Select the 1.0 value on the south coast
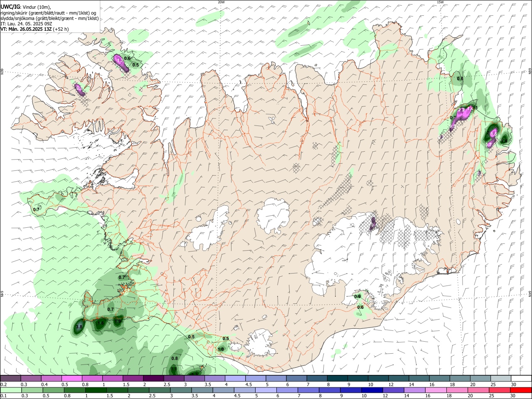 pyautogui.click(x=221, y=349)
